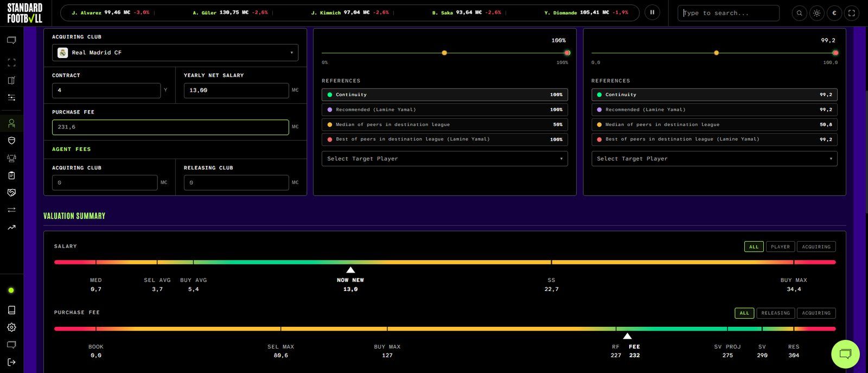Open J. Alvarez ticker entry
Image resolution: width=868 pixels, height=373 pixels.
(x=111, y=12)
